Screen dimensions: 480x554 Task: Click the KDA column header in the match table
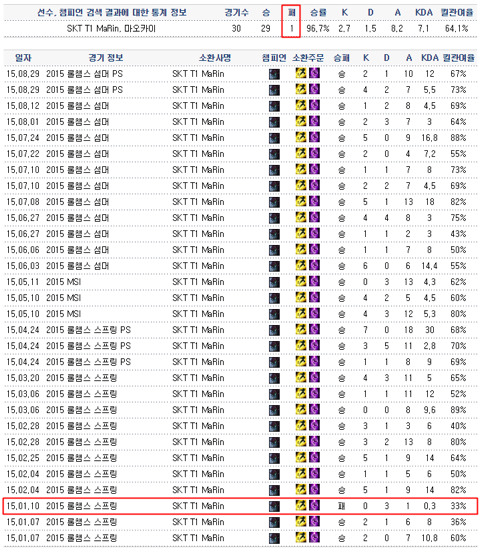pyautogui.click(x=429, y=58)
